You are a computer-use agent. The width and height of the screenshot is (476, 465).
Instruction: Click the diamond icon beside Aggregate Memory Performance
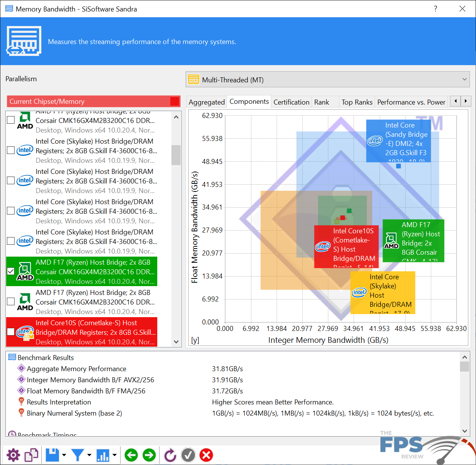tap(21, 368)
